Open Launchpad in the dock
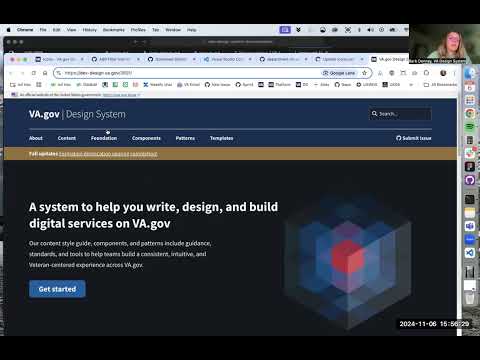Viewport: 480px width, 360px height. [470, 100]
